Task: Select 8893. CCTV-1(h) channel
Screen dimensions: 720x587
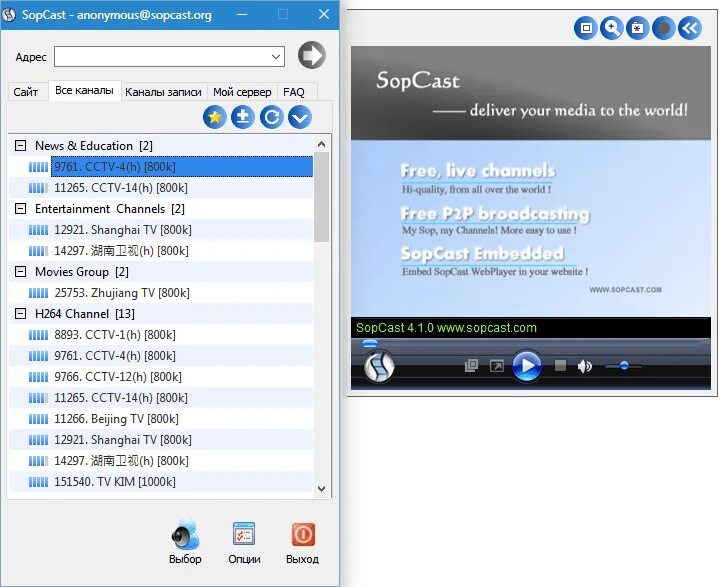Action: point(161,335)
